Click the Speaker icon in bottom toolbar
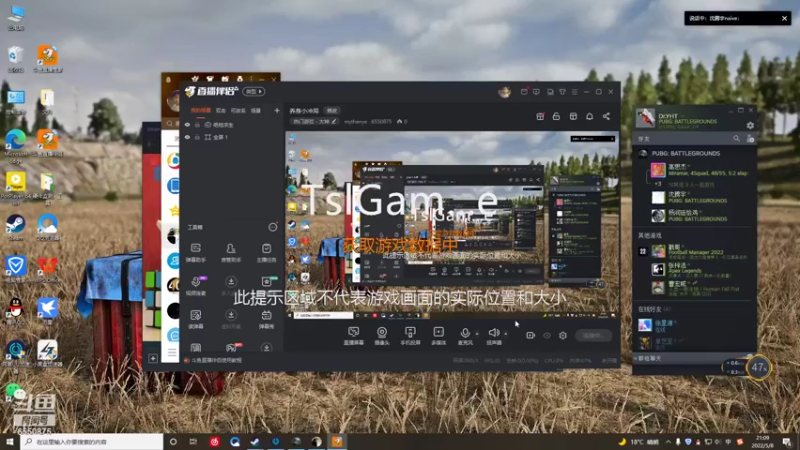 tap(493, 333)
